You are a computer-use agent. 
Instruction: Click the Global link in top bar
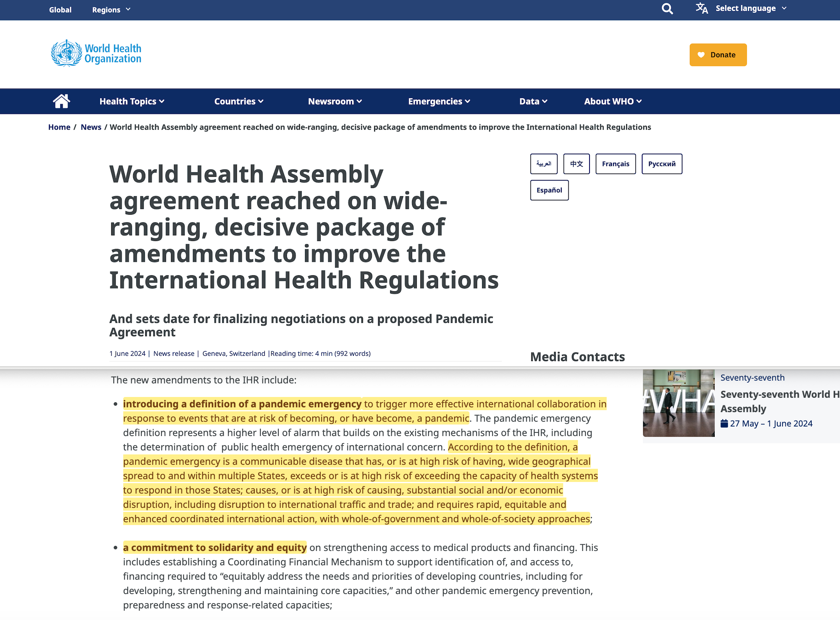click(x=60, y=10)
